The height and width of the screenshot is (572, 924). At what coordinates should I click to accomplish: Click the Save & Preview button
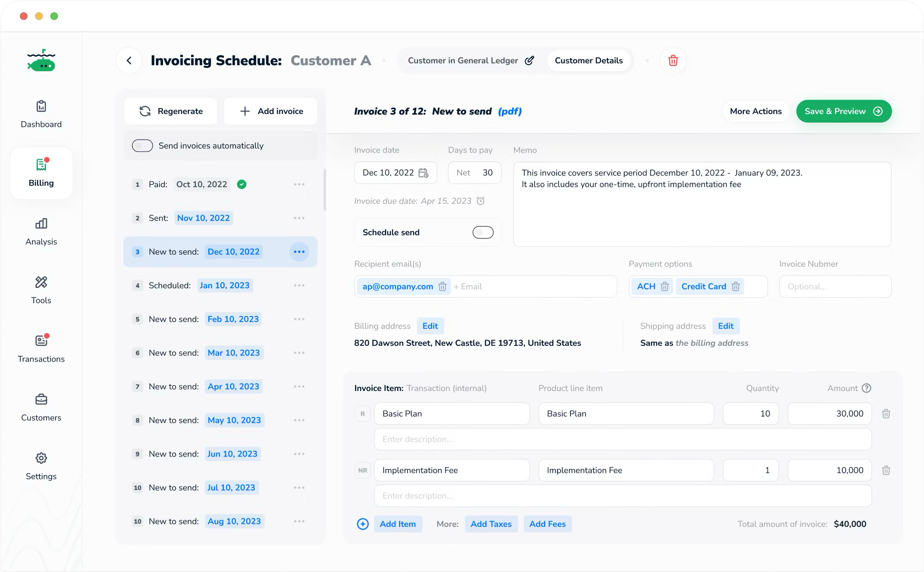pos(844,111)
